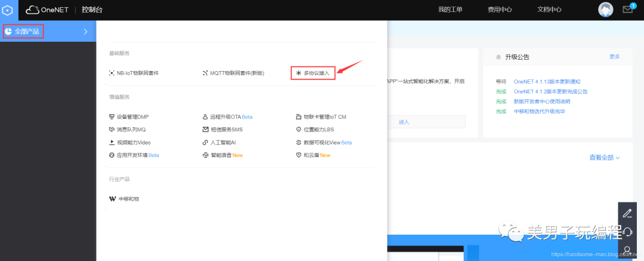Open MQTT物联网套件(新版) product

click(x=237, y=73)
